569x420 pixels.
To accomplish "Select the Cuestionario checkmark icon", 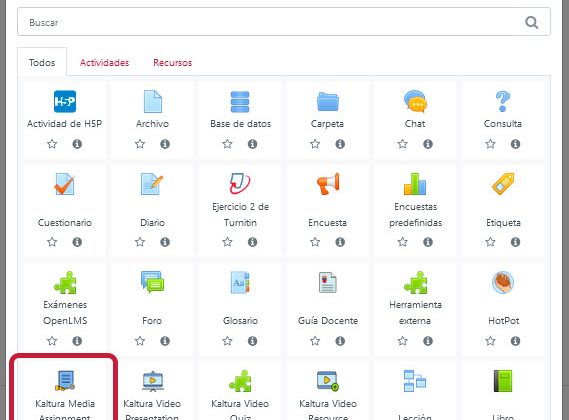I will [65, 184].
